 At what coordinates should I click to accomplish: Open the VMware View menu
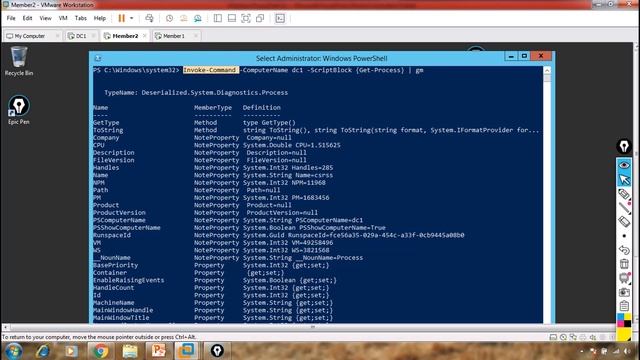click(45, 18)
